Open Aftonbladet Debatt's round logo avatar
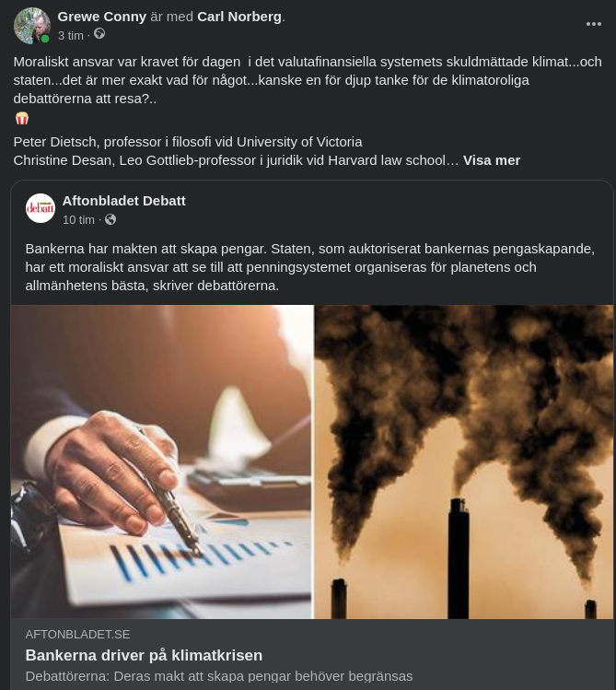The image size is (616, 690). pos(41,208)
